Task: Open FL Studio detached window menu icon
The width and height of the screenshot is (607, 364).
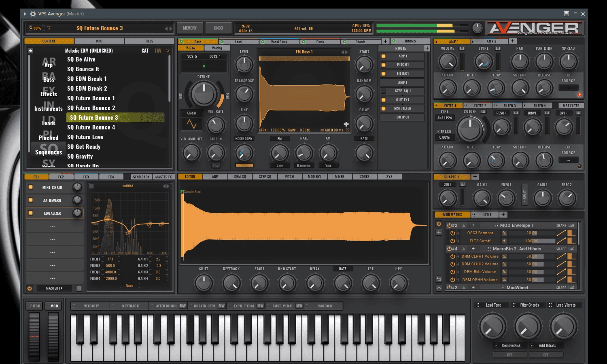Action: click(x=567, y=14)
